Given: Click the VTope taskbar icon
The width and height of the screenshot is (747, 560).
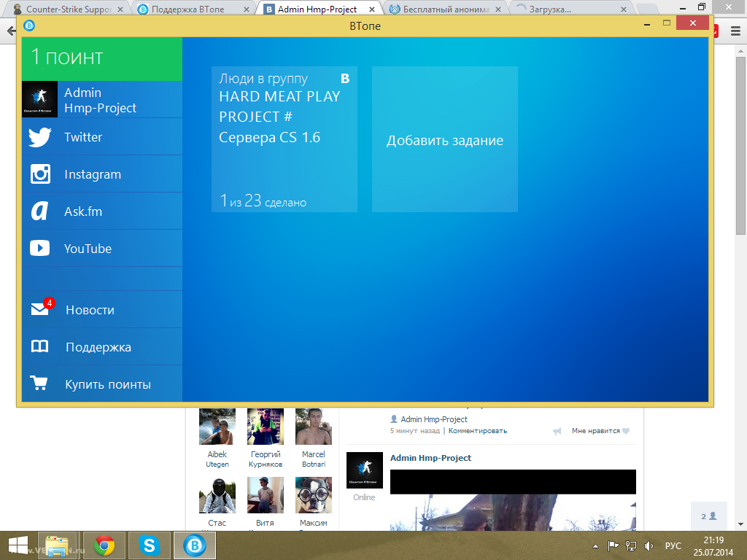Looking at the screenshot, I should click(194, 545).
